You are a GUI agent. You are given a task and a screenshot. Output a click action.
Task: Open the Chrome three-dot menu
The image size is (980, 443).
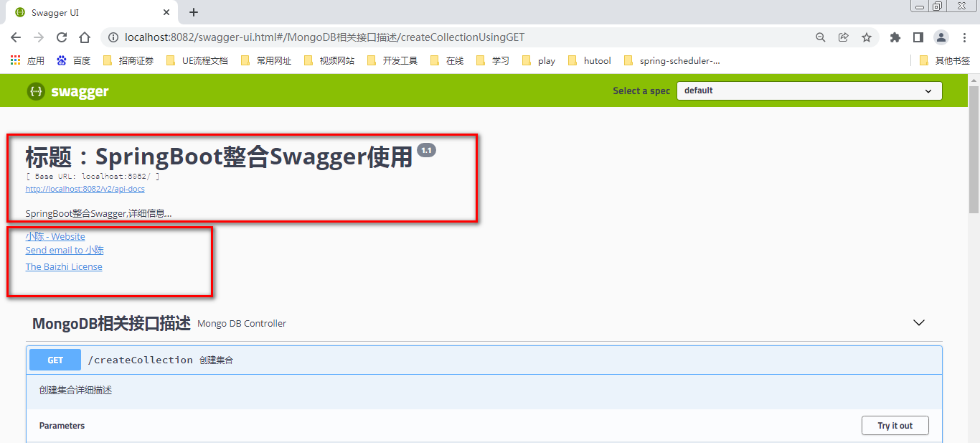[x=963, y=37]
